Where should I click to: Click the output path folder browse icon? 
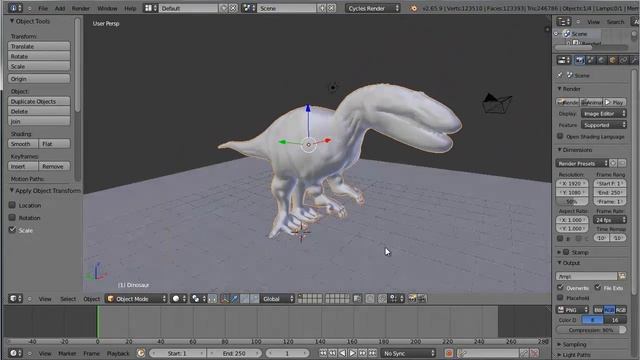[x=622, y=276]
